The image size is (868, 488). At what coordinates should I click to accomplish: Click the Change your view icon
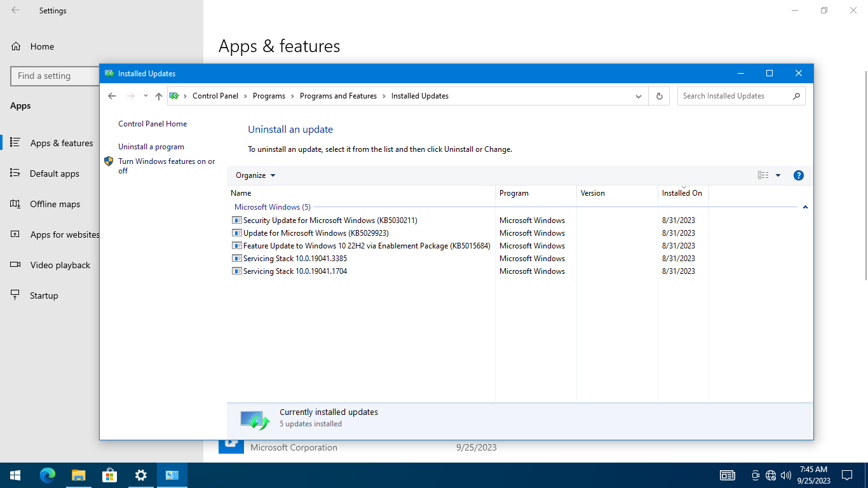[x=763, y=175]
